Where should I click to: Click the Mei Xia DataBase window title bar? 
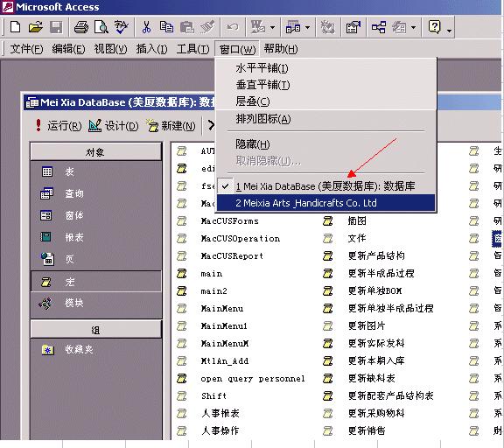point(120,102)
